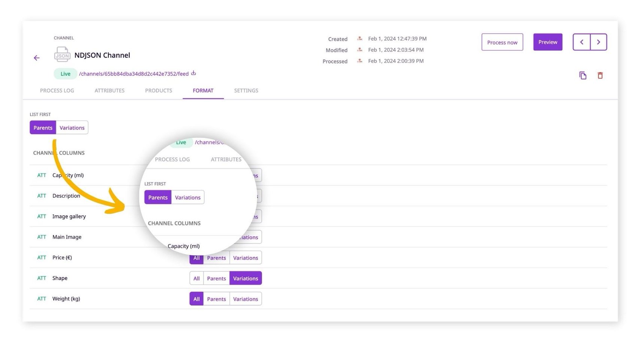The height and width of the screenshot is (347, 644).
Task: Switch to the PRODUCTS tab
Action: [x=158, y=90]
